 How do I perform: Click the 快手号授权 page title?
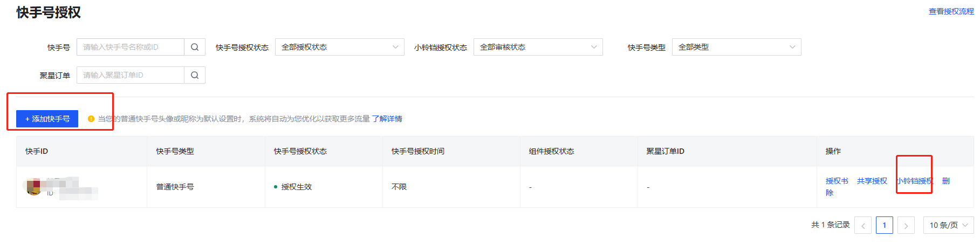point(49,12)
